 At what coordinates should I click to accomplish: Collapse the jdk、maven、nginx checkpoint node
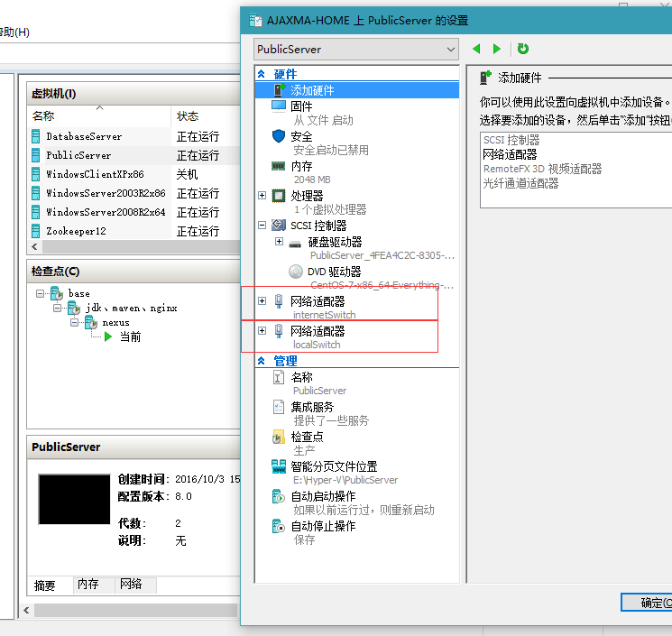coord(57,309)
